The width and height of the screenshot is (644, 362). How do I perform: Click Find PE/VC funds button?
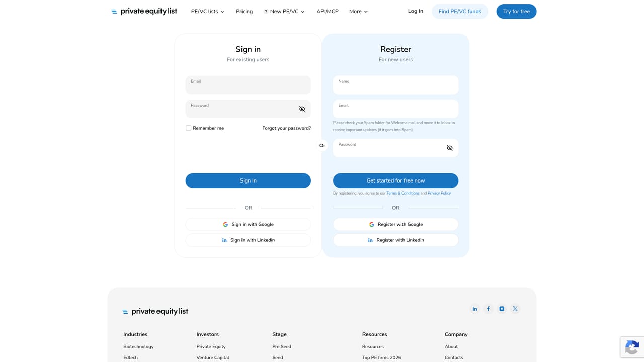[460, 11]
